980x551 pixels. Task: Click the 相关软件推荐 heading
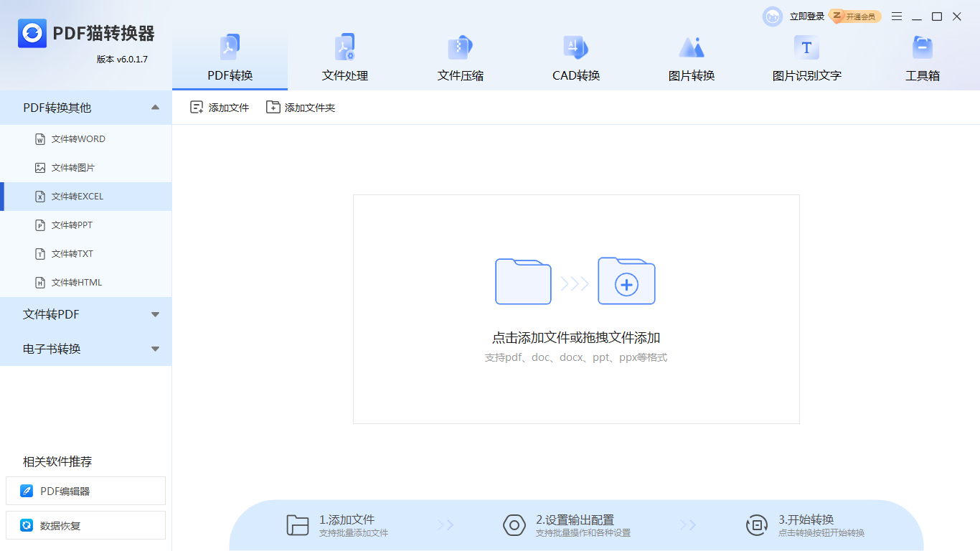point(57,461)
